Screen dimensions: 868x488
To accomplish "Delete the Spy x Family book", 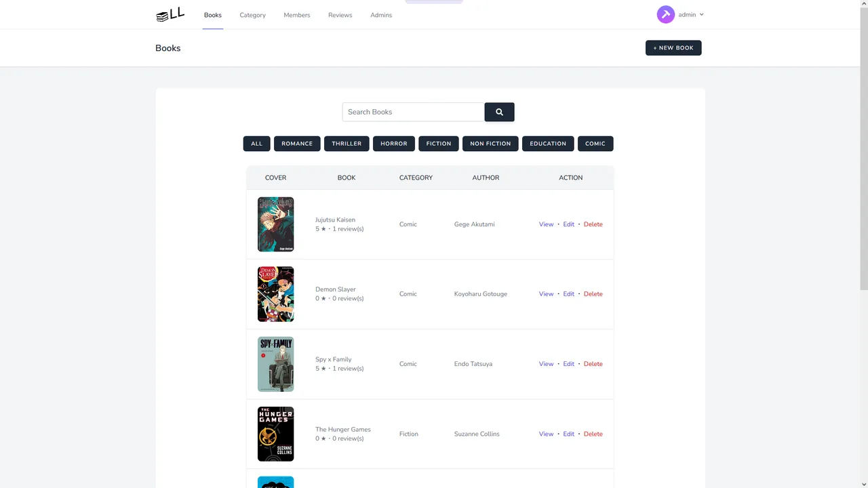I will [x=593, y=364].
